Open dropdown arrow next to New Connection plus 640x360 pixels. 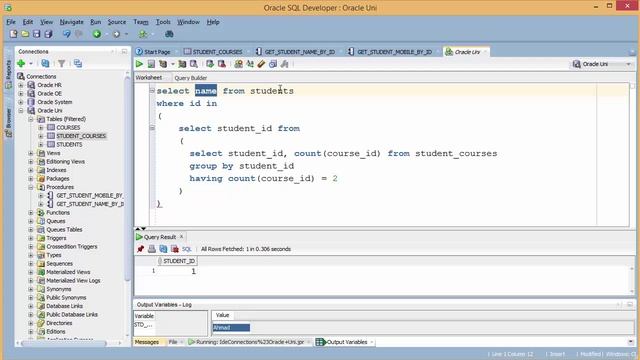click(x=31, y=64)
